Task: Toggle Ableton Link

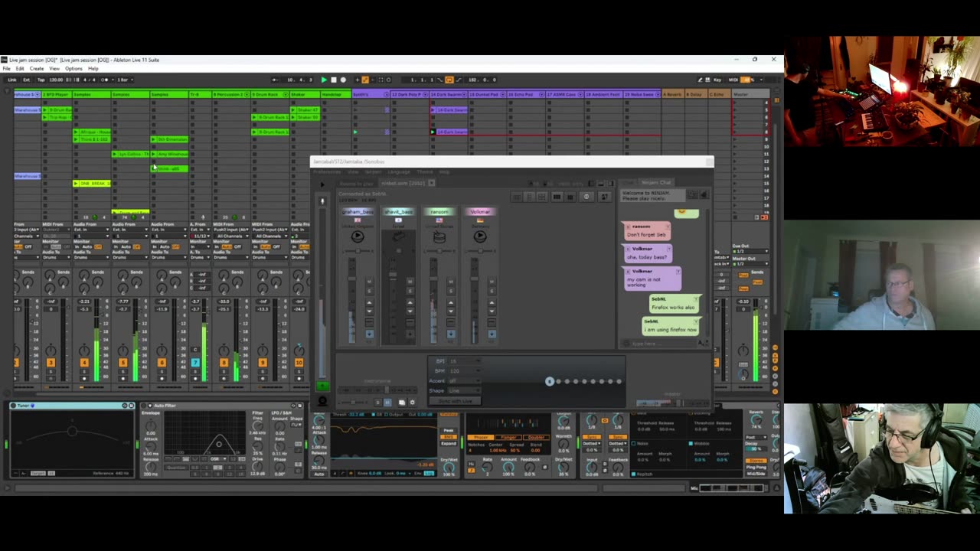Action: (x=12, y=80)
